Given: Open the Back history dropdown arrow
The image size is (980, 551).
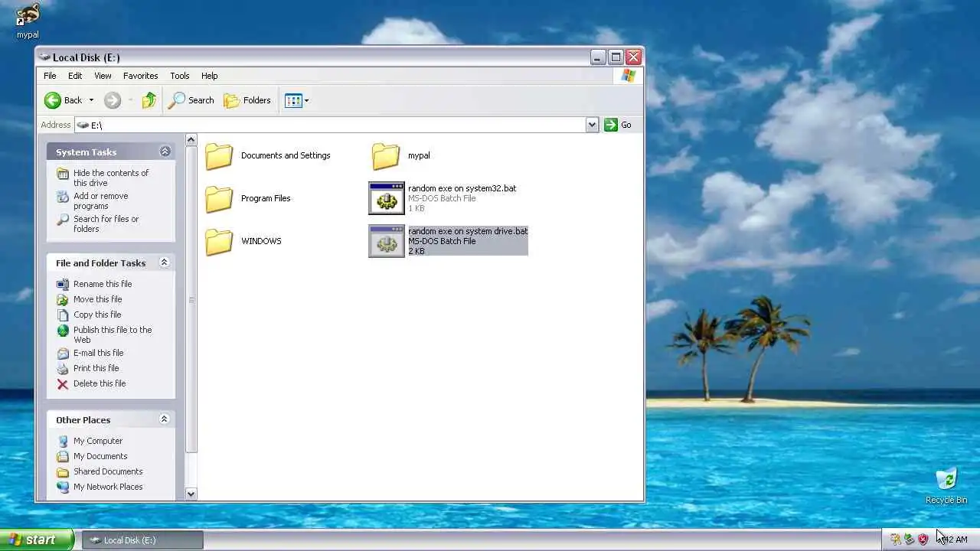Looking at the screenshot, I should (x=91, y=100).
